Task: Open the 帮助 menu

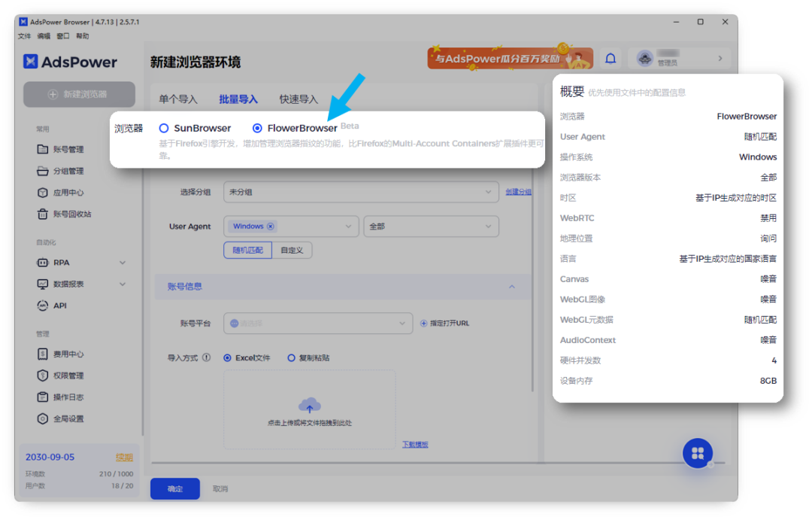Action: pos(83,36)
